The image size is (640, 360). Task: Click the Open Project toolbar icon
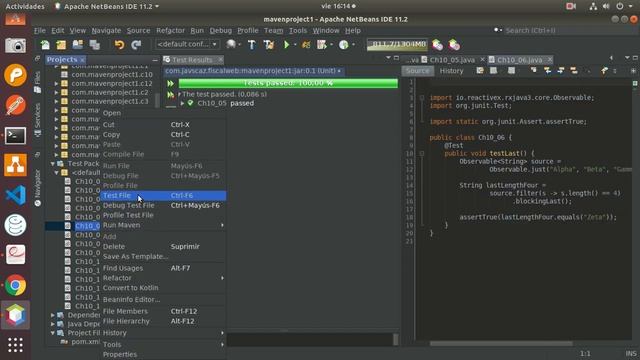point(78,44)
